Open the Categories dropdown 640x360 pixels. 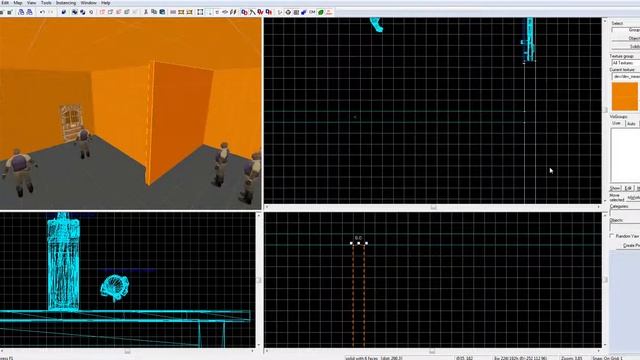(x=625, y=213)
